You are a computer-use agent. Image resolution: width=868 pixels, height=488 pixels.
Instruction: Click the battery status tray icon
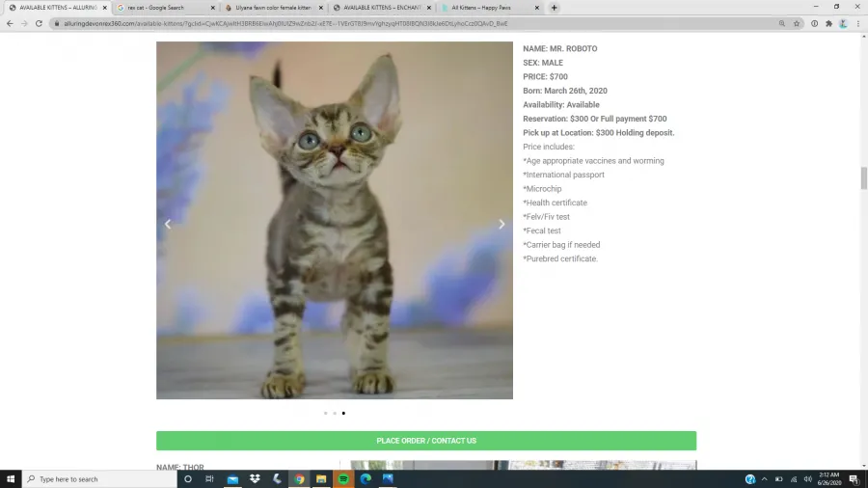point(779,479)
